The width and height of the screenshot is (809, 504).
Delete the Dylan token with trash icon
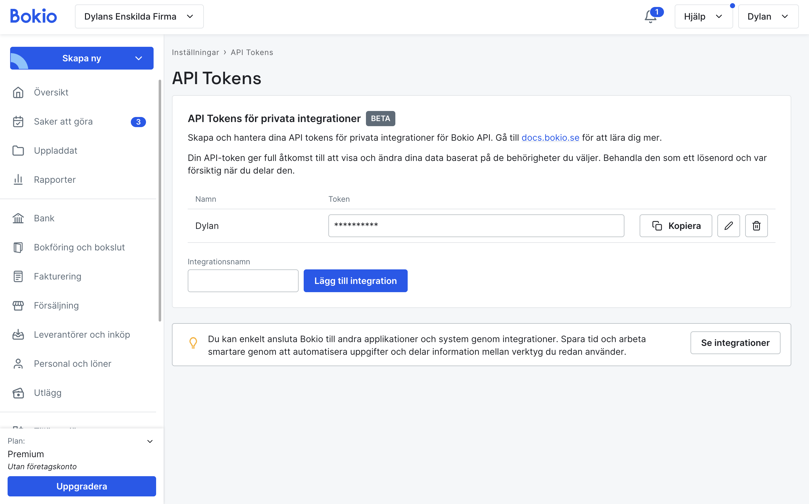pyautogui.click(x=756, y=226)
